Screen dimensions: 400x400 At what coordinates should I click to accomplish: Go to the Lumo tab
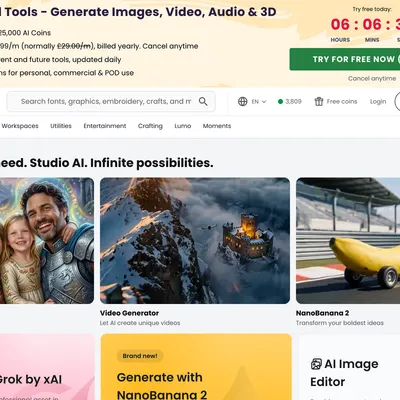(x=183, y=126)
